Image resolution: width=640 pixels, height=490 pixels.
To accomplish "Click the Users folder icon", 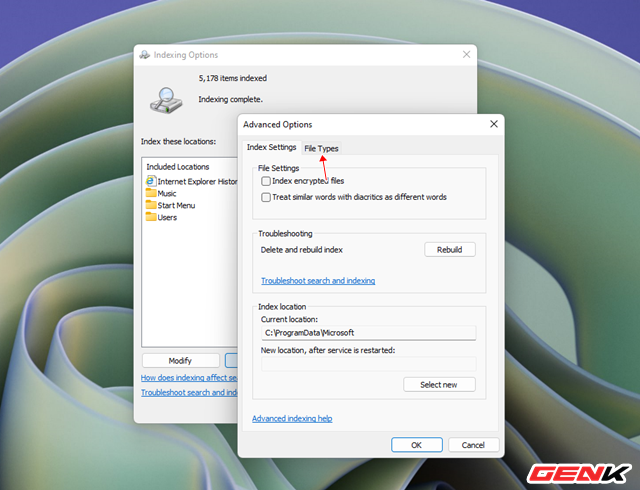I will point(151,217).
